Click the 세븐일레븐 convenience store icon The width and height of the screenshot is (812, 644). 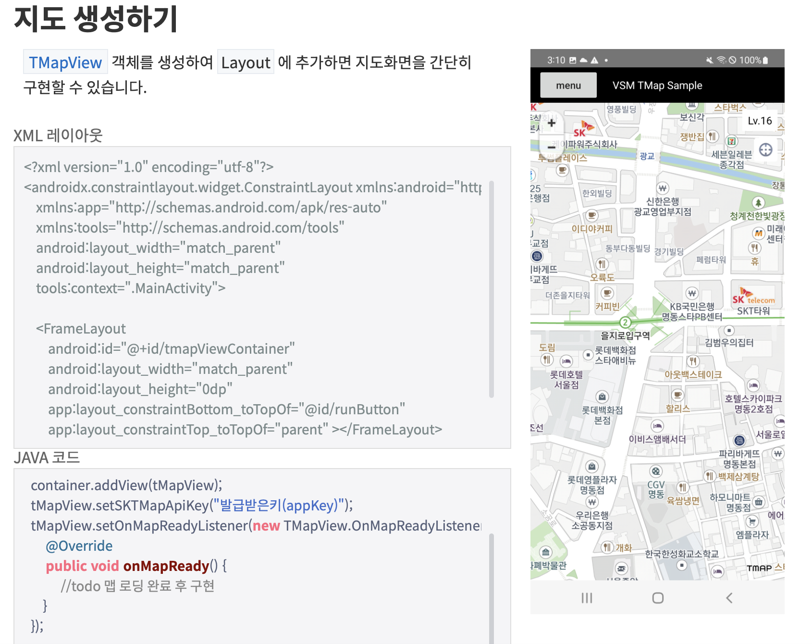click(x=732, y=141)
